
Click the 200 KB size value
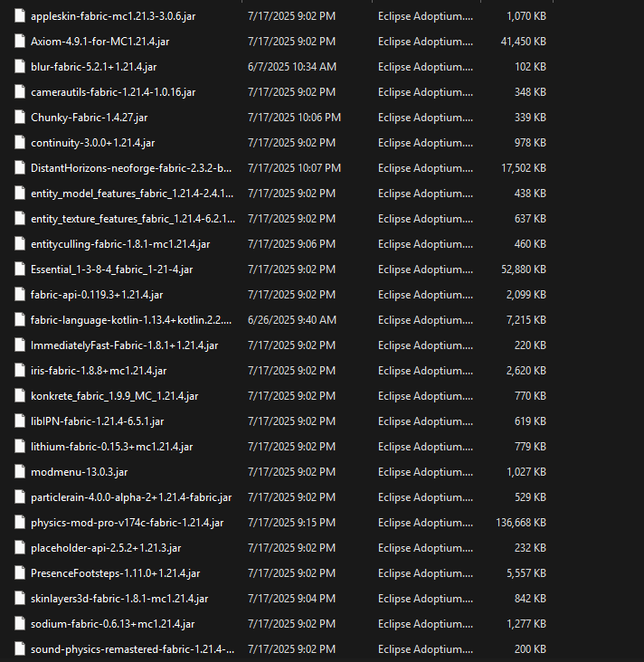(x=530, y=649)
